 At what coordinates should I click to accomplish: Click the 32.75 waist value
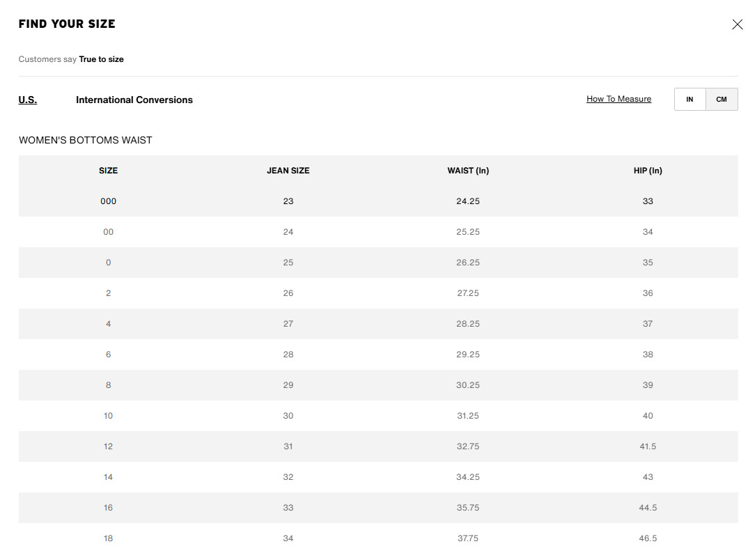(468, 446)
